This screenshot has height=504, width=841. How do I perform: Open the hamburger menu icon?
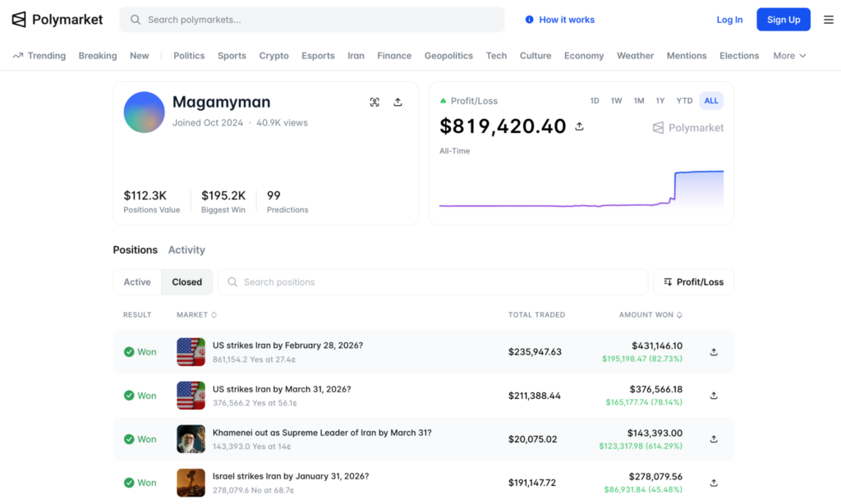pos(829,20)
